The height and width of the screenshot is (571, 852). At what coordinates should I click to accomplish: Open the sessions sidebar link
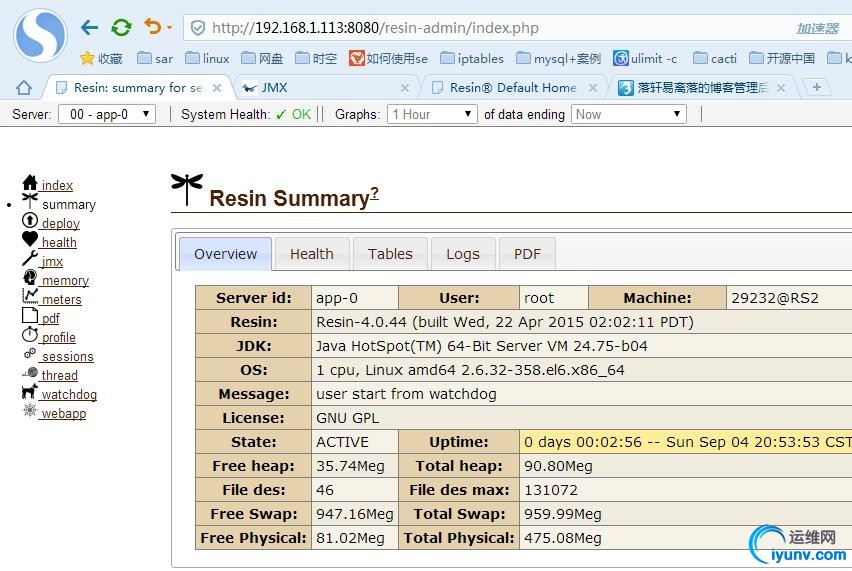click(68, 356)
